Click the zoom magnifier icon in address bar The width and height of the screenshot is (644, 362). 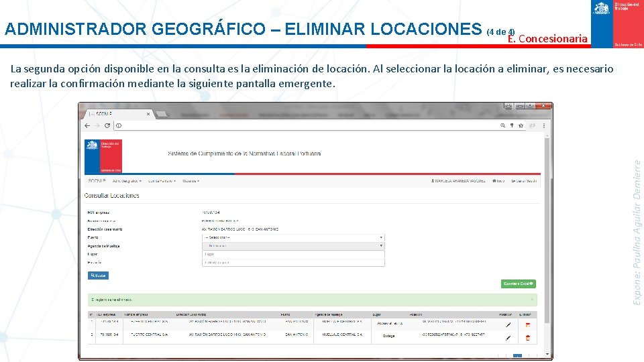pos(502,125)
